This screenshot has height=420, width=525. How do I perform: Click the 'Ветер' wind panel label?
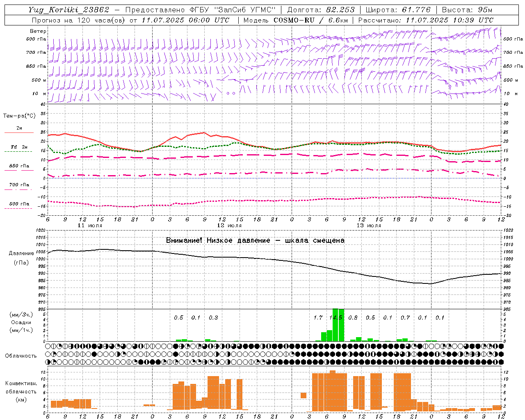38,31
